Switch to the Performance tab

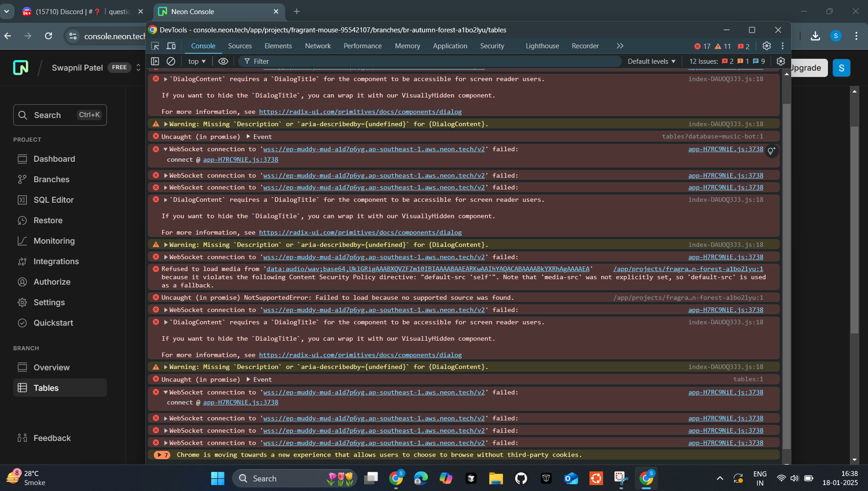(362, 46)
